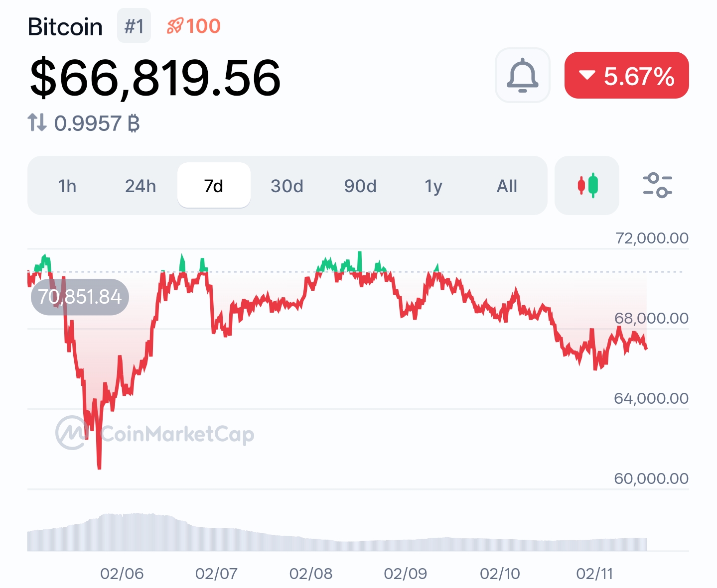Select the 7d timeframe tab
The width and height of the screenshot is (717, 588).
click(x=214, y=186)
